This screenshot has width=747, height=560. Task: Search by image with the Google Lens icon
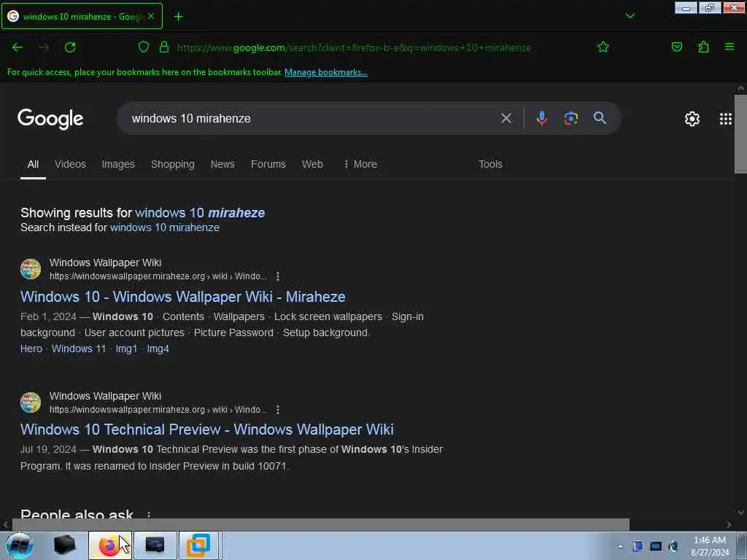(x=570, y=118)
